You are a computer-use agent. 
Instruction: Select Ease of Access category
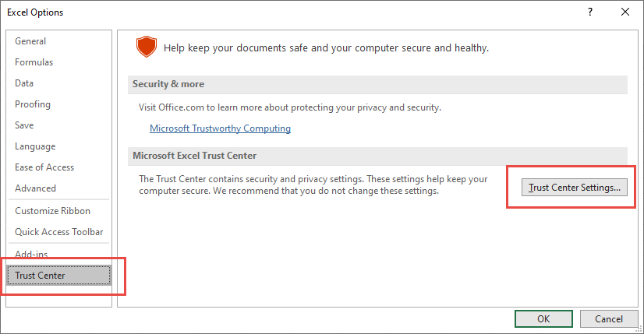44,167
